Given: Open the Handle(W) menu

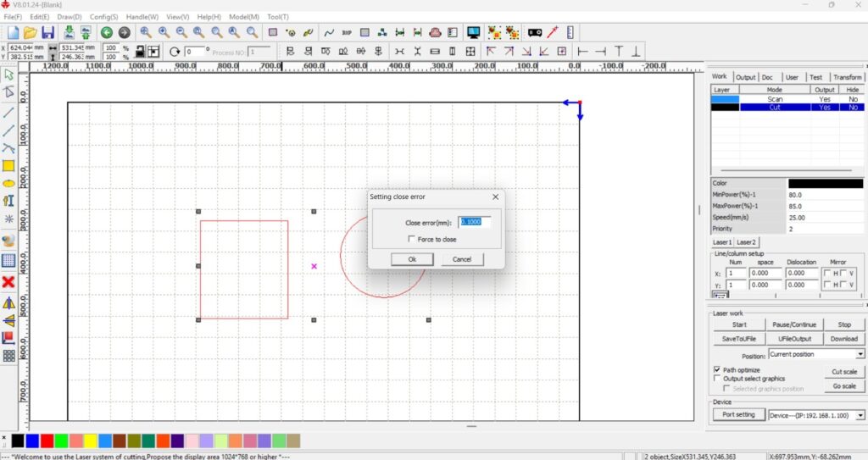Looking at the screenshot, I should 142,17.
